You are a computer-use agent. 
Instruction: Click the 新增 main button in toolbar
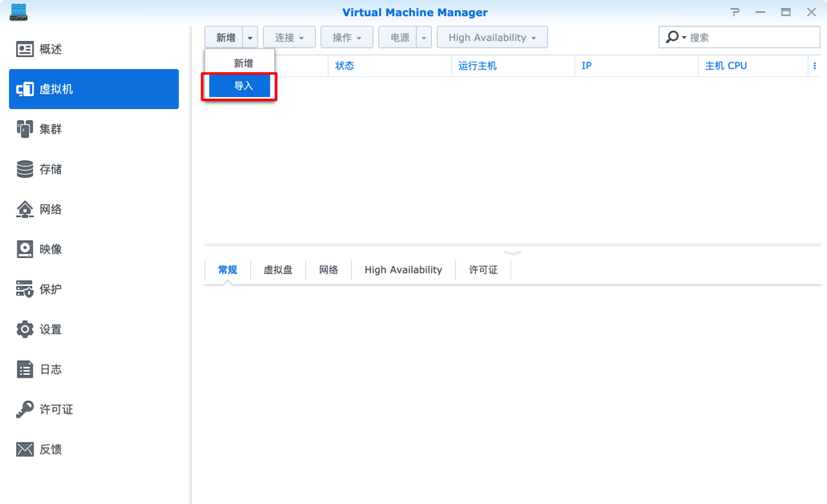[224, 38]
